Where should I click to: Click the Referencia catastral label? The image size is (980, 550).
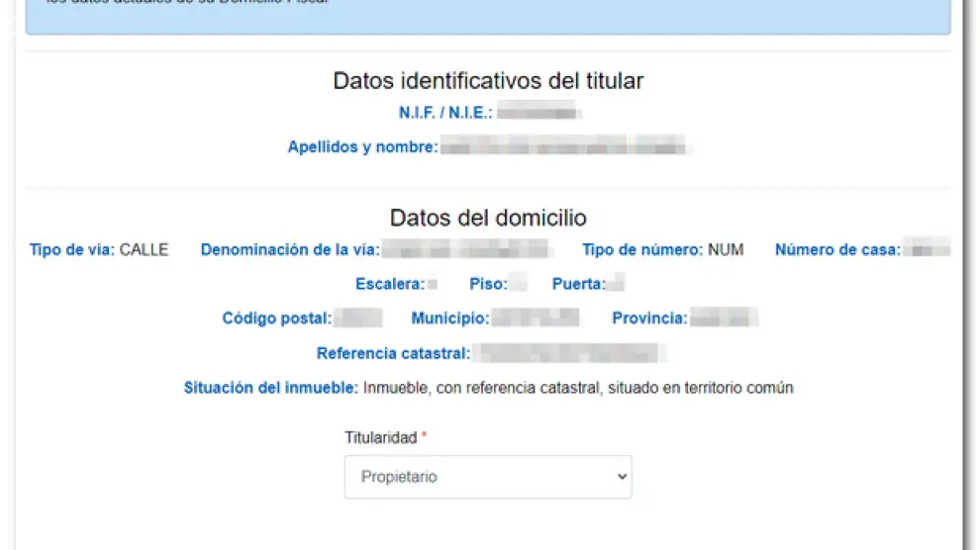click(x=393, y=353)
